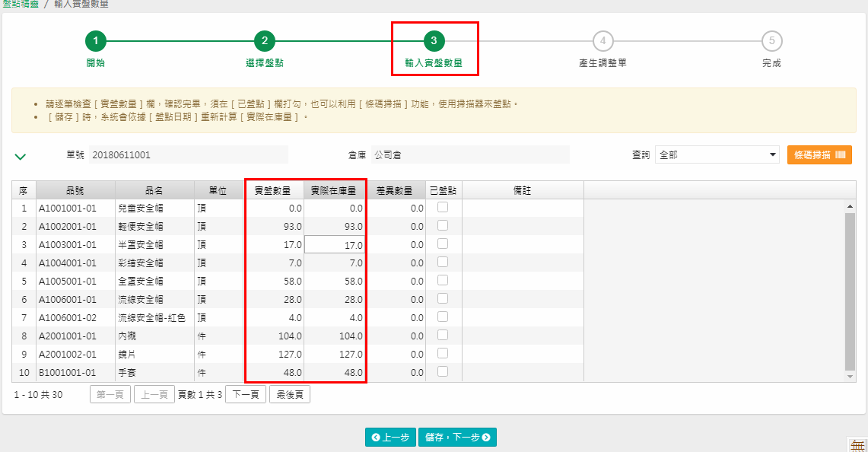Check 已盤點 for row A1006001-01
This screenshot has height=452, width=868.
pyautogui.click(x=443, y=298)
